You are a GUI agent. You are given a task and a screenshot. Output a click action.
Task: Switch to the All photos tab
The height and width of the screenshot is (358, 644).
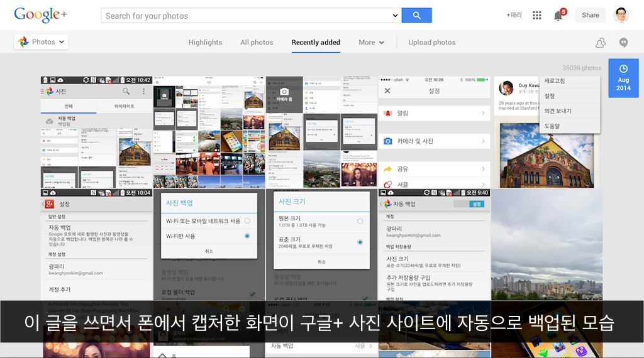click(x=257, y=42)
